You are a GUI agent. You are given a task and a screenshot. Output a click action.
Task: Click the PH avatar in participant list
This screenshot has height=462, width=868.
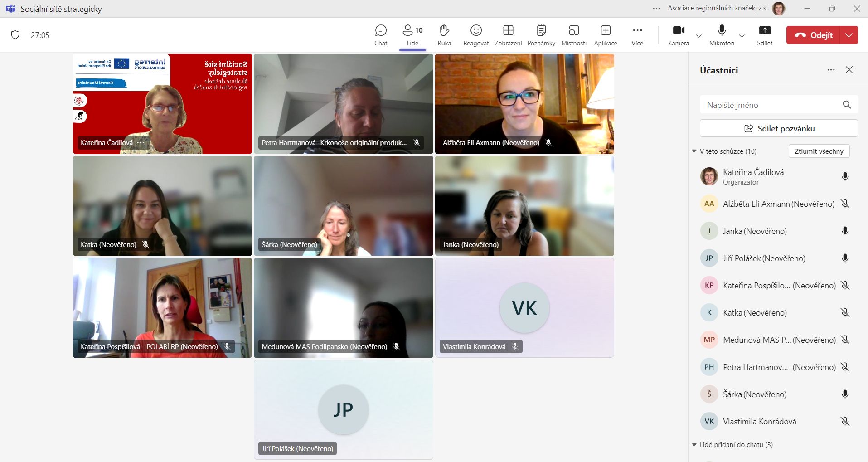(709, 367)
